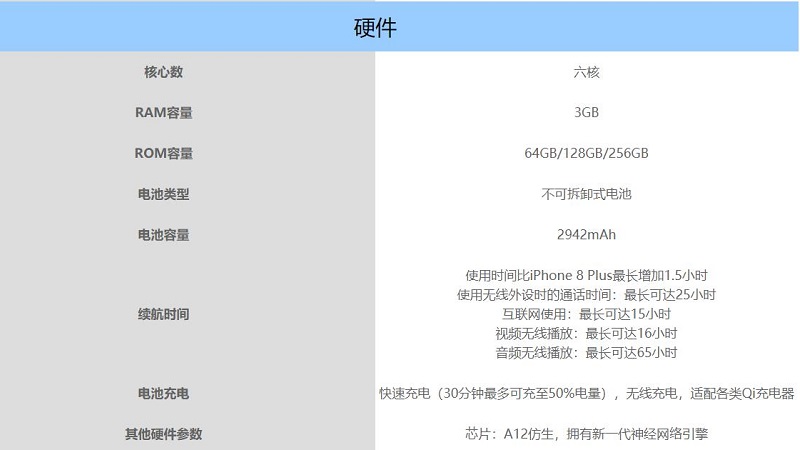The height and width of the screenshot is (450, 800).
Task: Click the 2942mAh battery capacity value
Action: [586, 236]
